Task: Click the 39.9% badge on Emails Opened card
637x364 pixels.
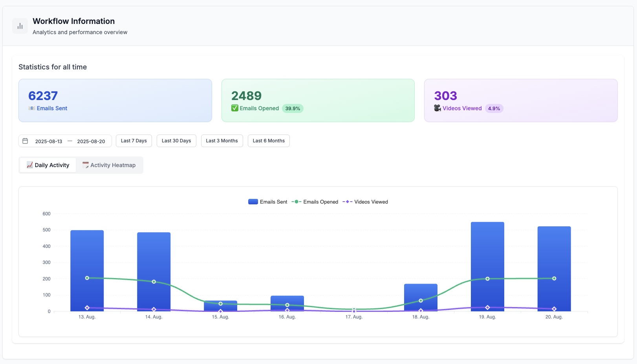Action: pos(293,108)
